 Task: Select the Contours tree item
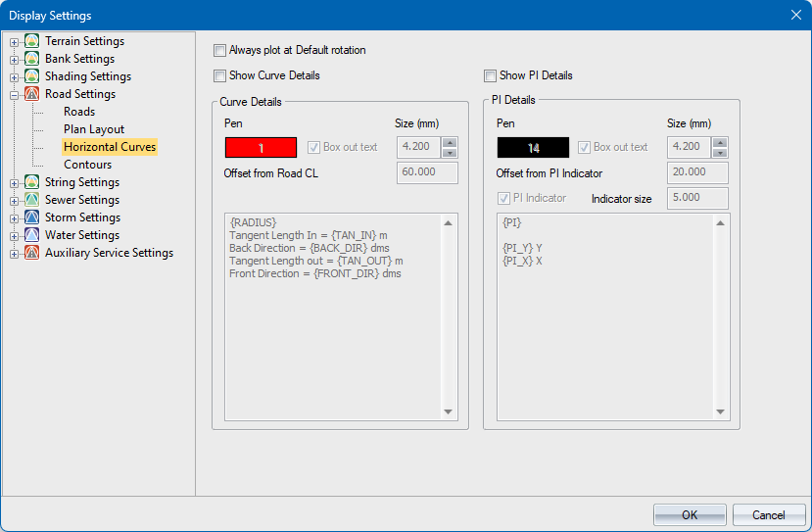pos(88,165)
